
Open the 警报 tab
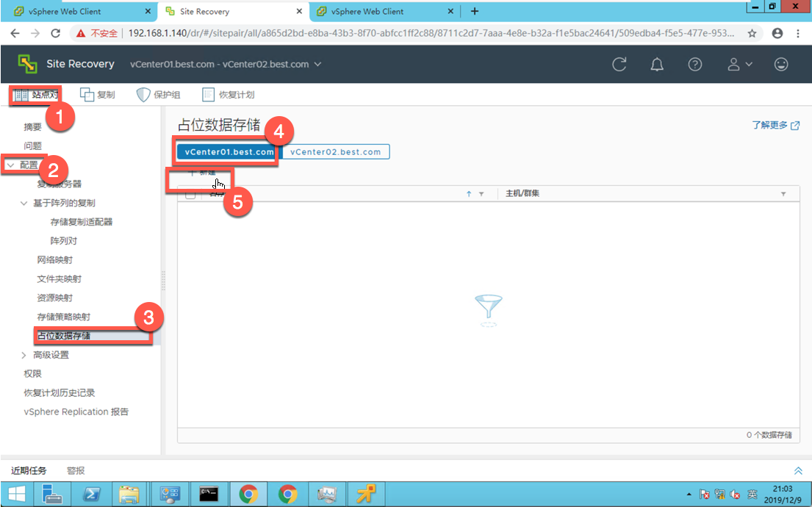(x=76, y=470)
